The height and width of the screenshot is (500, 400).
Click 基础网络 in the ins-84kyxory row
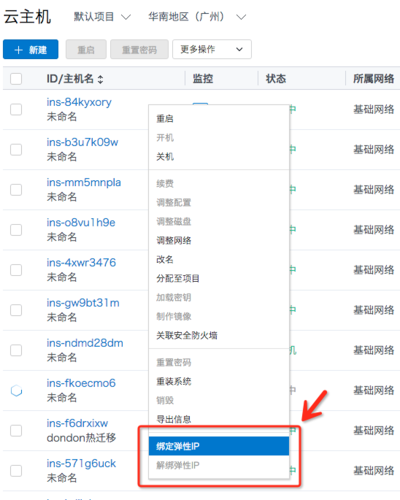tap(374, 109)
